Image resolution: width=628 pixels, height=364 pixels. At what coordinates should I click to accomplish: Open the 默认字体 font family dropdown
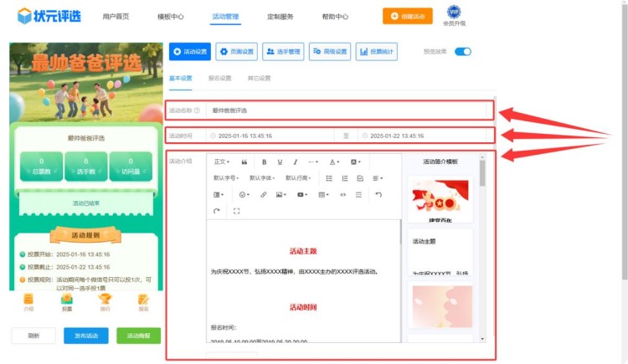point(262,178)
